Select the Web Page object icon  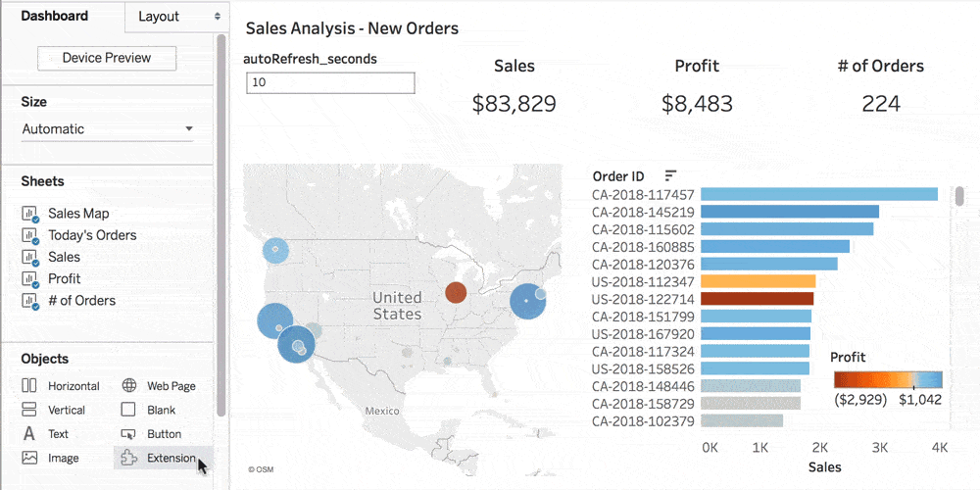pos(128,386)
